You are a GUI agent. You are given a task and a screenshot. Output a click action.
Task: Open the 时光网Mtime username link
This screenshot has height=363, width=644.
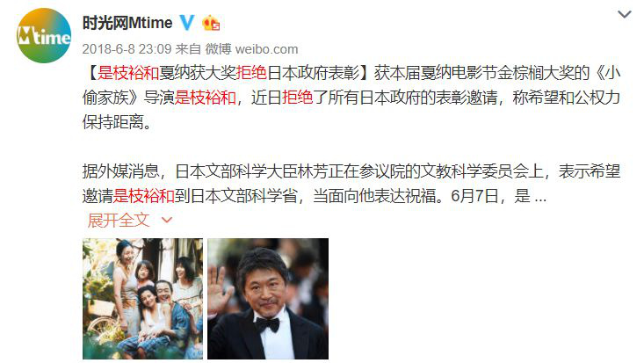(x=127, y=23)
